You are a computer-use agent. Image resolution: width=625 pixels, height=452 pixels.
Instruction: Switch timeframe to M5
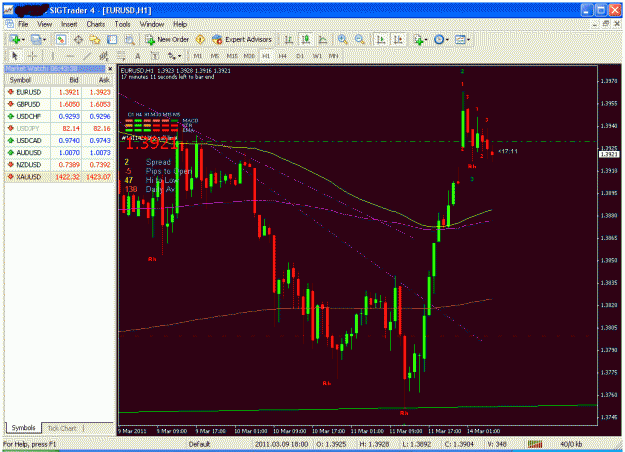(214, 56)
